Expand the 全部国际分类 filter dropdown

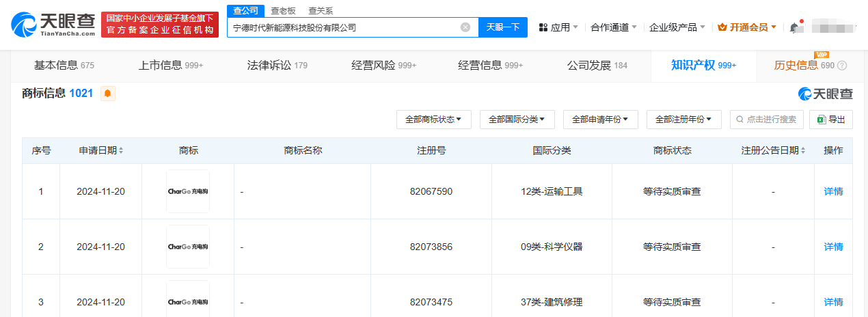tap(517, 119)
